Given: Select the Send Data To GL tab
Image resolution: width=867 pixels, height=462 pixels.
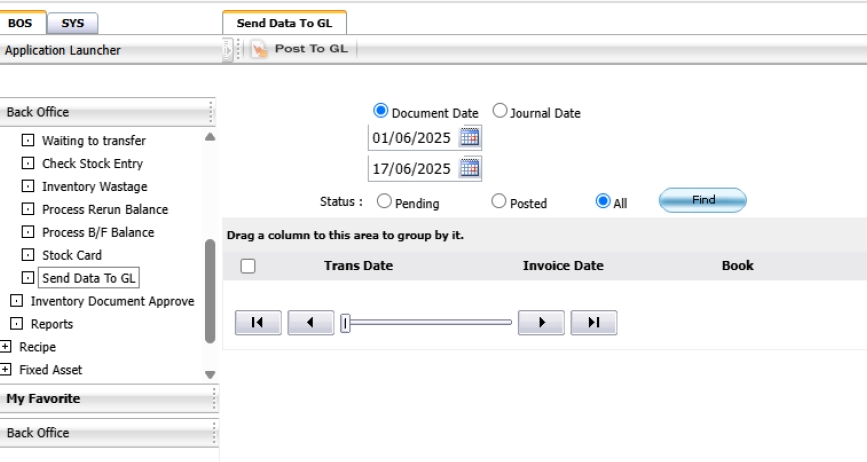Looking at the screenshot, I should pos(284,22).
